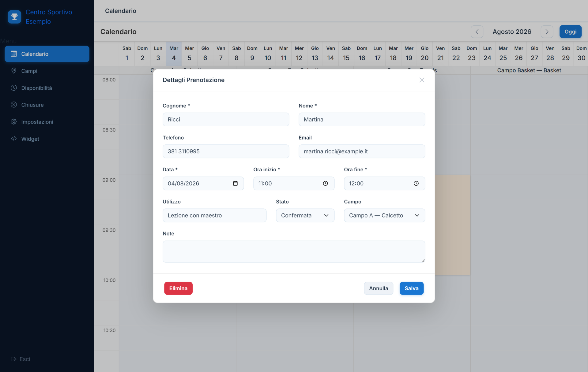Screen dimensions: 588x372
Task: Focus the Email input field
Action: [362, 151]
